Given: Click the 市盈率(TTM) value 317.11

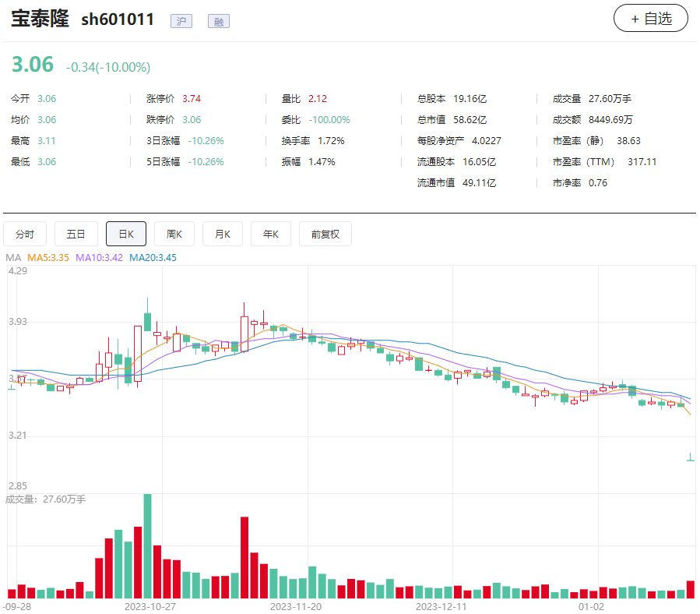Looking at the screenshot, I should tap(642, 162).
